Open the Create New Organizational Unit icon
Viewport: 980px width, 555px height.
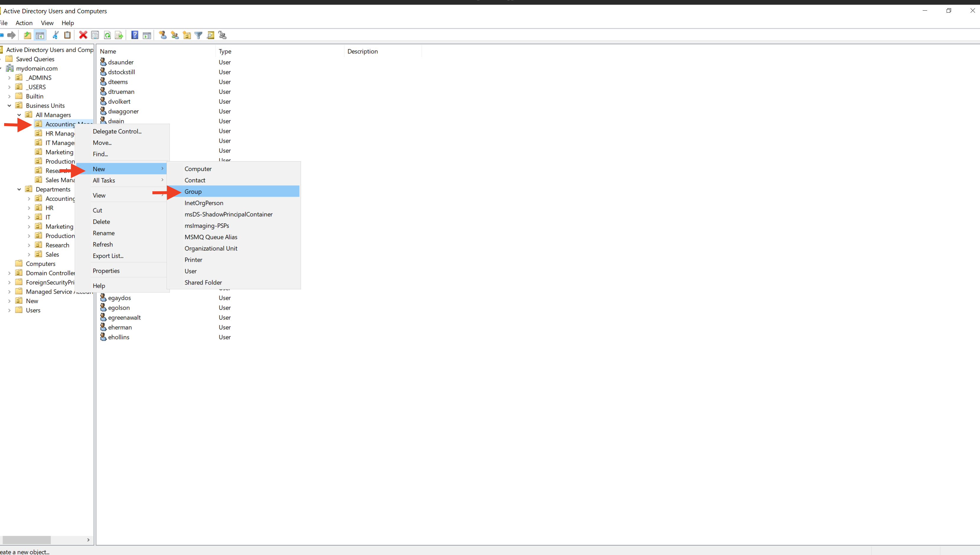coord(187,35)
